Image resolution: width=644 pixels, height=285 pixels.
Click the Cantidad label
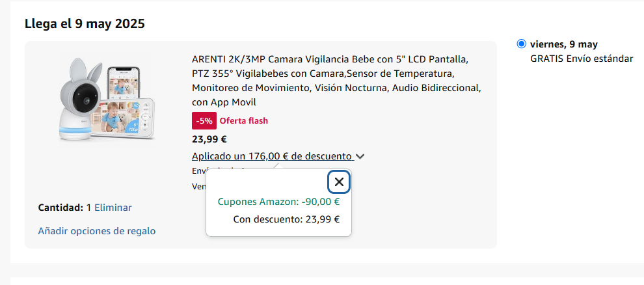coord(60,208)
